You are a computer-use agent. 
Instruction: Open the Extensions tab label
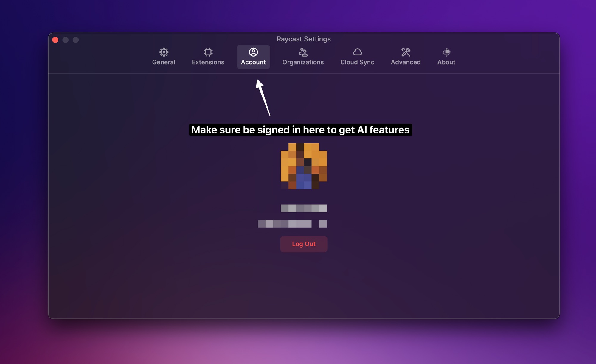208,62
